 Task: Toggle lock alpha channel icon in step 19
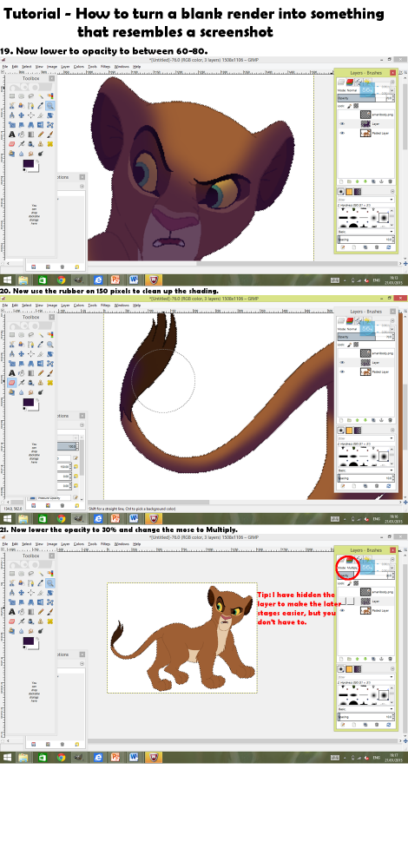tap(356, 106)
